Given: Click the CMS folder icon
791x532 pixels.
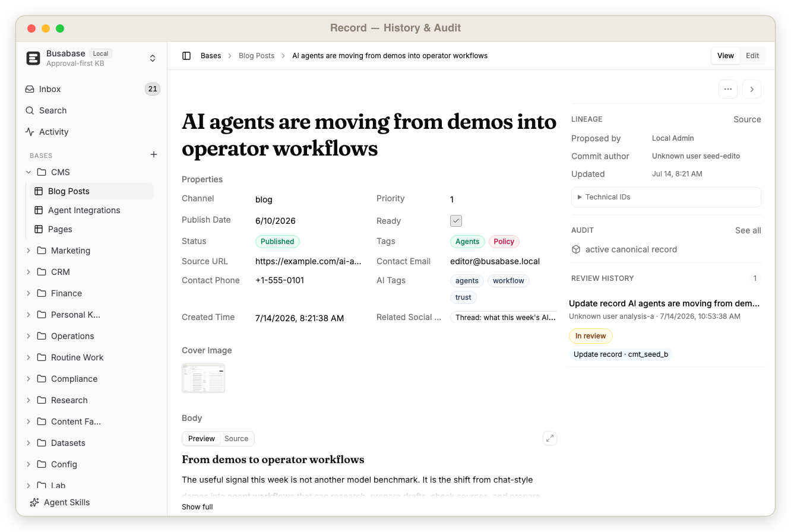Looking at the screenshot, I should pos(42,172).
